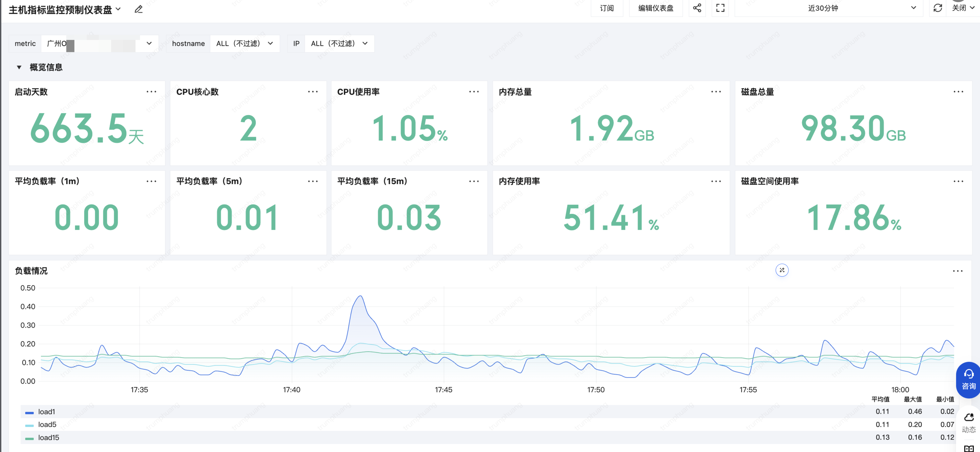Open 编辑仪表盘 edit dashboard button
Viewport: 980px width, 452px height.
click(x=656, y=8)
